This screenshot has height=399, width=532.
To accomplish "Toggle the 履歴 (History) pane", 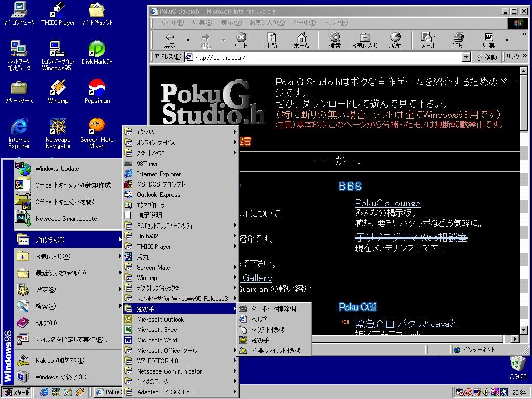I will tap(395, 40).
